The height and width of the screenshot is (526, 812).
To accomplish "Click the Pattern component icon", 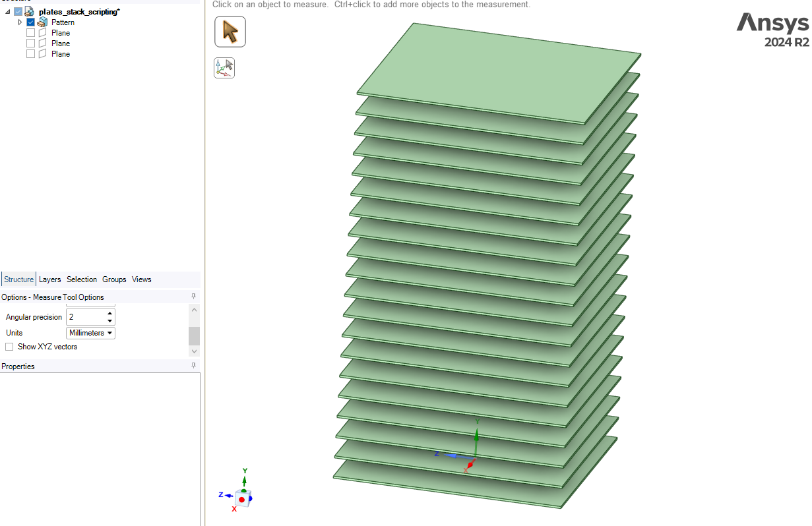I will tap(42, 22).
